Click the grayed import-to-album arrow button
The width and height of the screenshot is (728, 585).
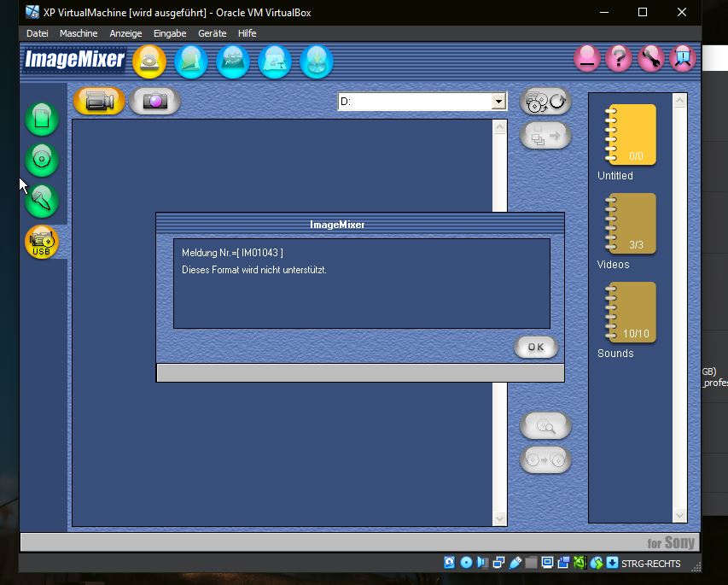[x=545, y=136]
